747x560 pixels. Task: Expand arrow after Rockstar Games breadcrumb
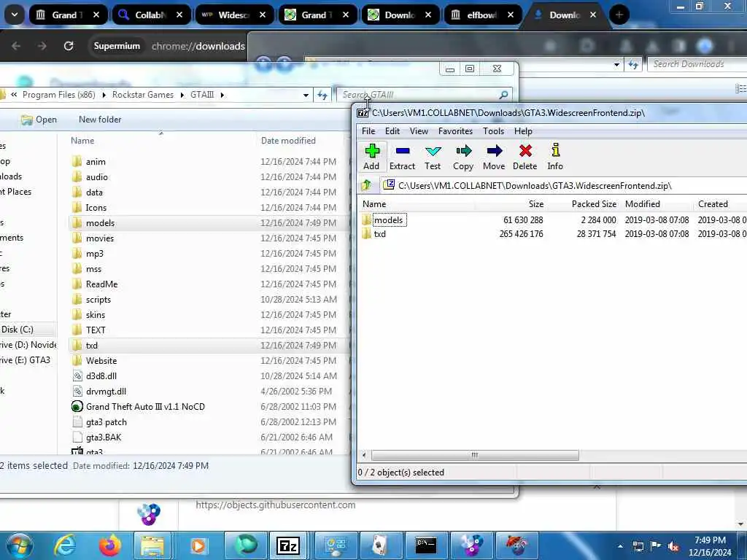click(x=182, y=95)
